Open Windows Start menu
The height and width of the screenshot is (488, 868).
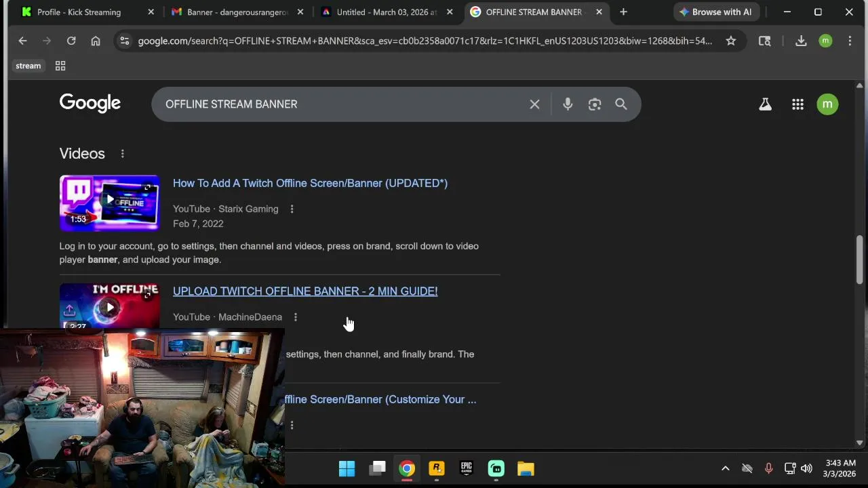[347, 468]
